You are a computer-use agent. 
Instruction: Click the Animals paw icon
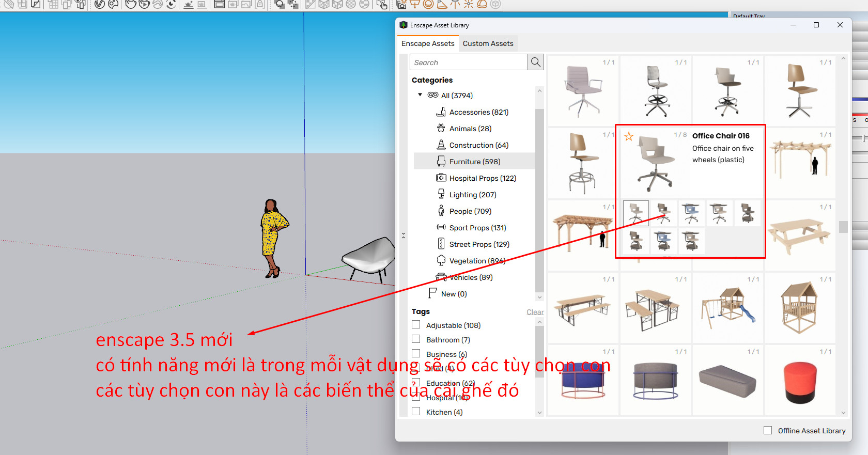(441, 128)
